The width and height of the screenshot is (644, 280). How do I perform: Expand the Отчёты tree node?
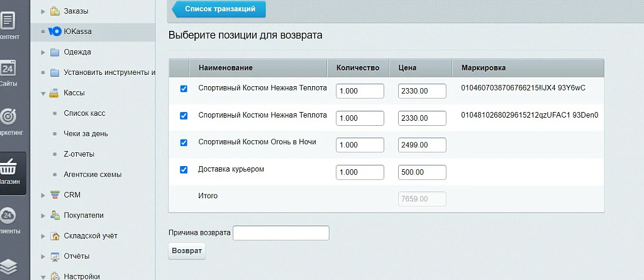pyautogui.click(x=43, y=257)
